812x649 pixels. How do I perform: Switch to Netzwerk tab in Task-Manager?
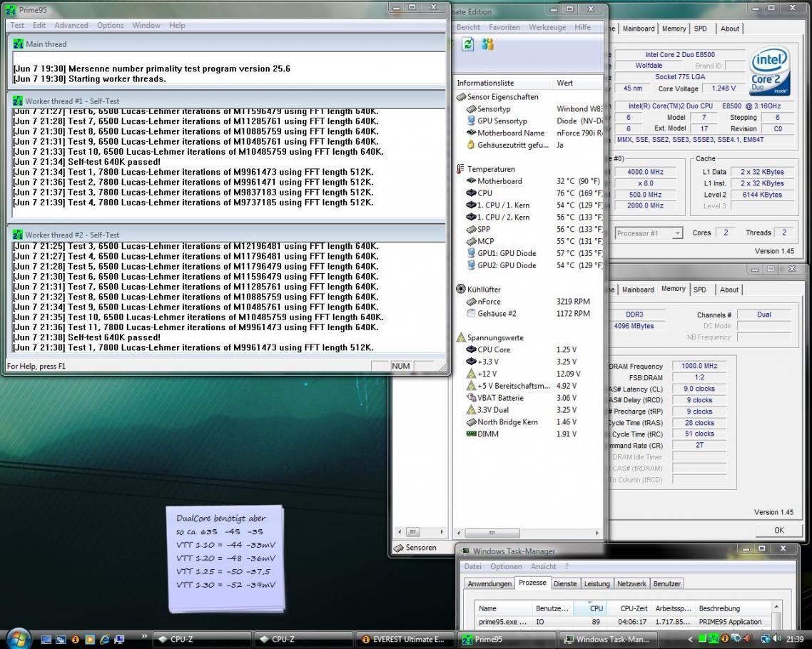pos(631,584)
